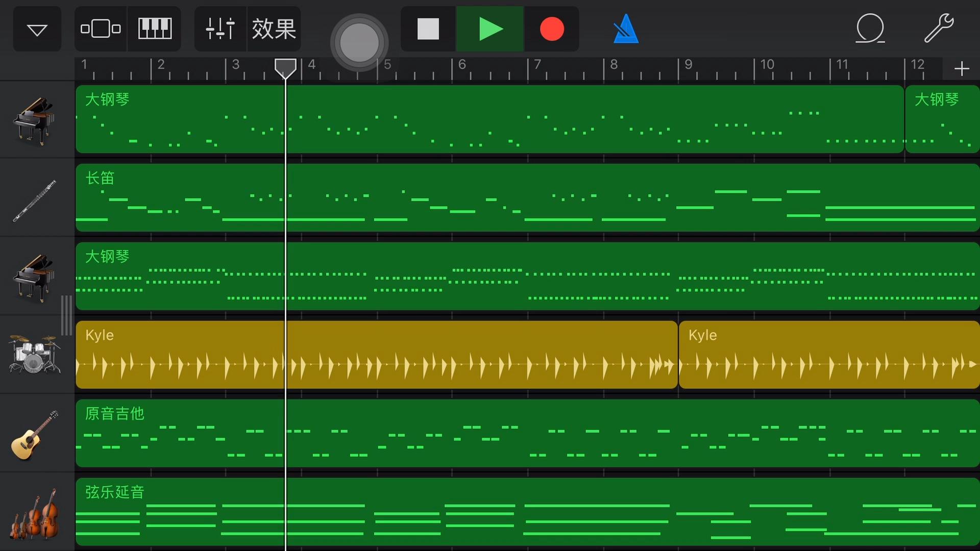Stop playback with the square button

coord(428,29)
